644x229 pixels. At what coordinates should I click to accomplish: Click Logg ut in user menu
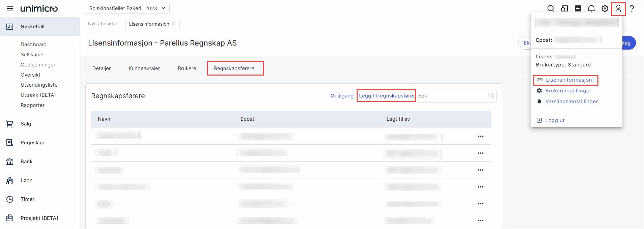click(555, 120)
